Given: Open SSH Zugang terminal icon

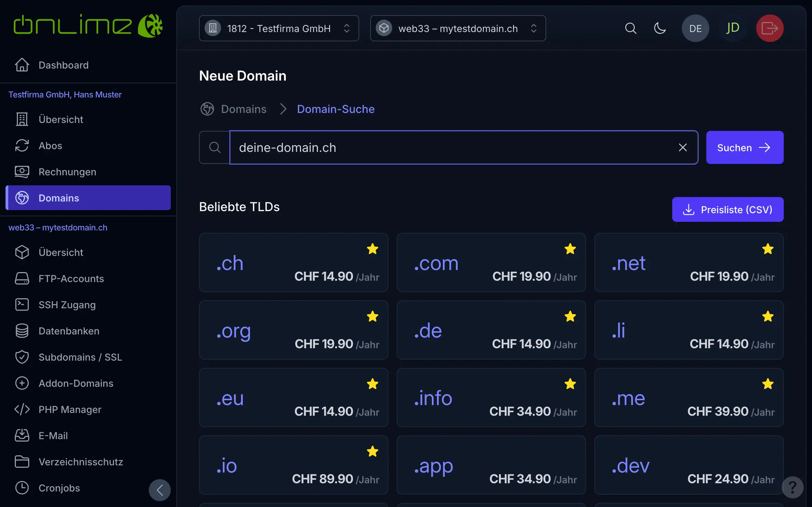Looking at the screenshot, I should tap(22, 304).
